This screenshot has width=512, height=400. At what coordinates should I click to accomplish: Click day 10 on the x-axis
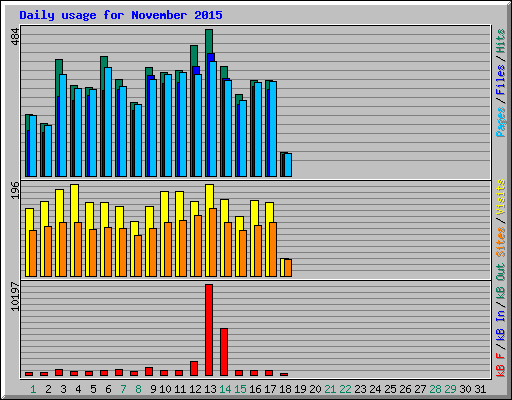click(165, 389)
